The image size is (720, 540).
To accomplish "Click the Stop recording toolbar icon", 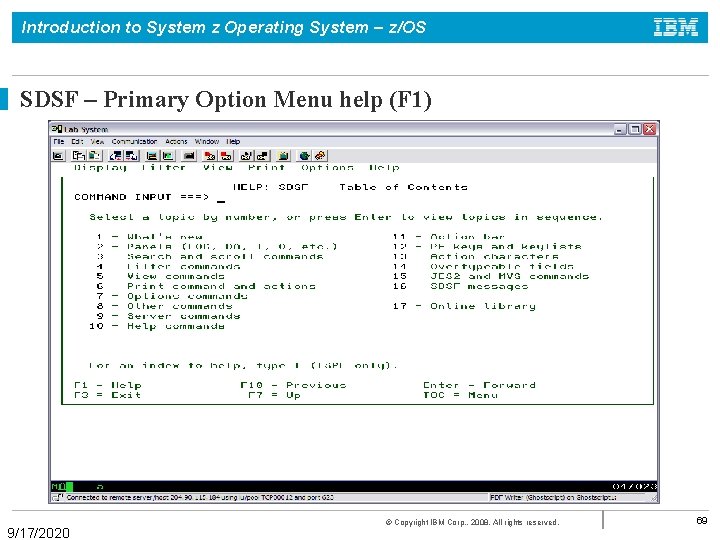I will 226,156.
